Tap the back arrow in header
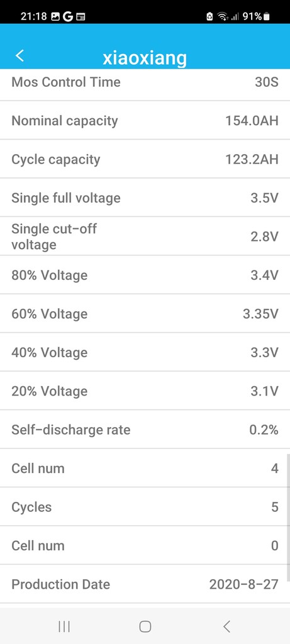Image resolution: width=290 pixels, height=644 pixels. 20,55
